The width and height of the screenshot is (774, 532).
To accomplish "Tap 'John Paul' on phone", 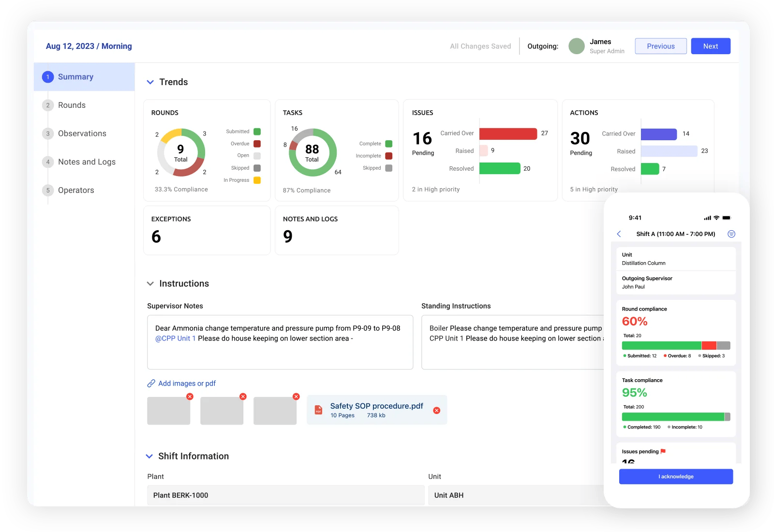I will pyautogui.click(x=633, y=287).
